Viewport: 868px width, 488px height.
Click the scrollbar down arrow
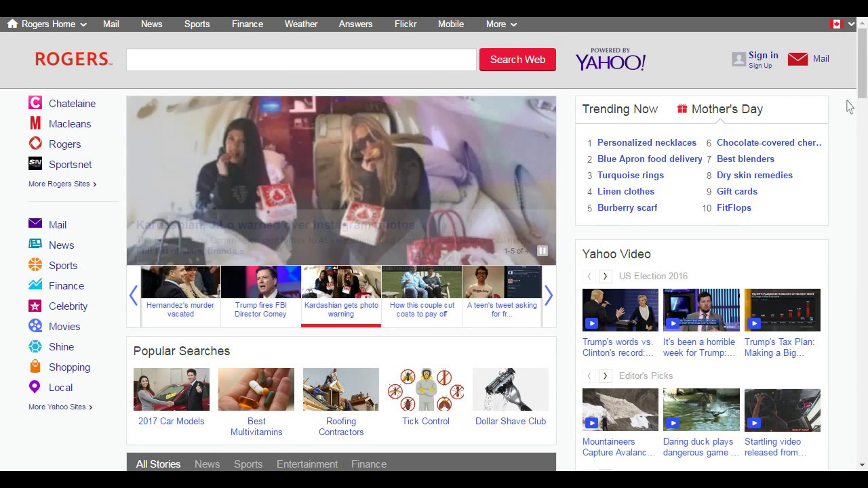coord(862,465)
